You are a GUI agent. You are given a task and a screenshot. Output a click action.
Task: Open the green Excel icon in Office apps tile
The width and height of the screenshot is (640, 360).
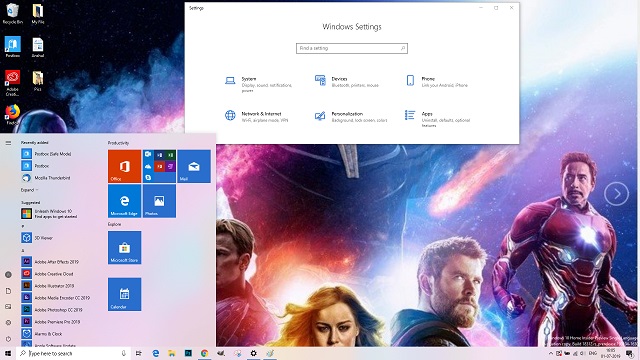point(170,155)
